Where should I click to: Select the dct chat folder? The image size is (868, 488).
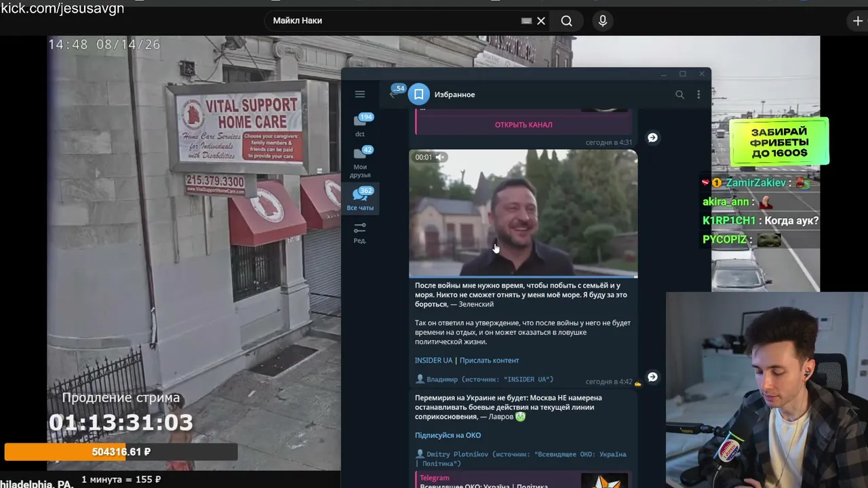click(360, 125)
